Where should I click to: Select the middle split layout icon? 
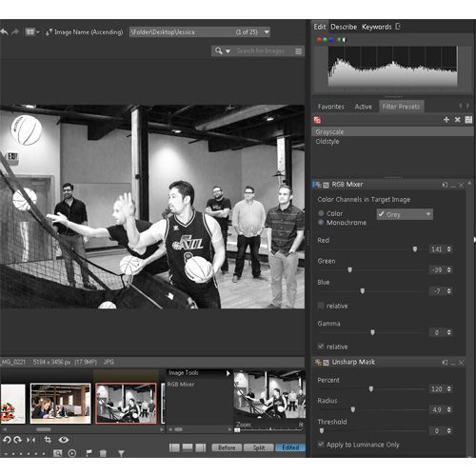[x=188, y=447]
